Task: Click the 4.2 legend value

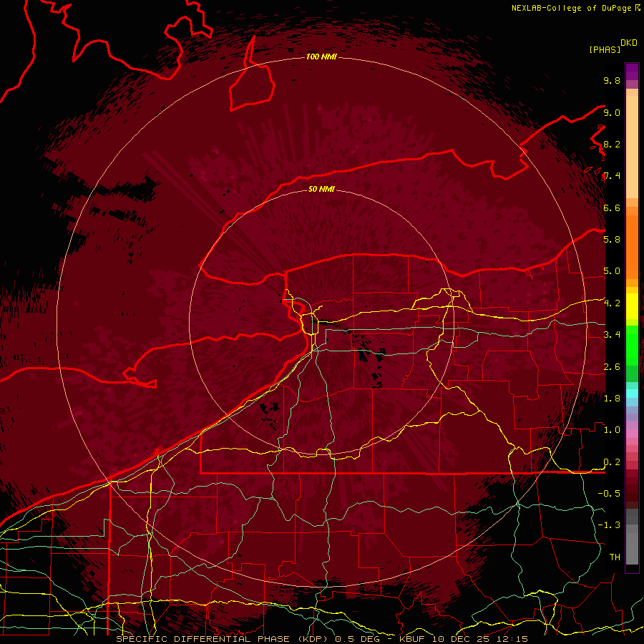Action: tap(612, 303)
